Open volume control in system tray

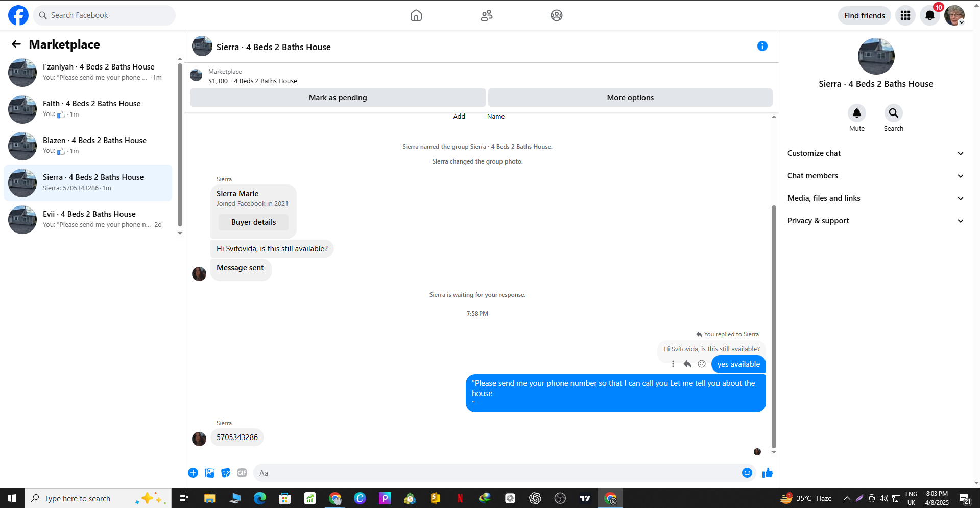point(883,498)
